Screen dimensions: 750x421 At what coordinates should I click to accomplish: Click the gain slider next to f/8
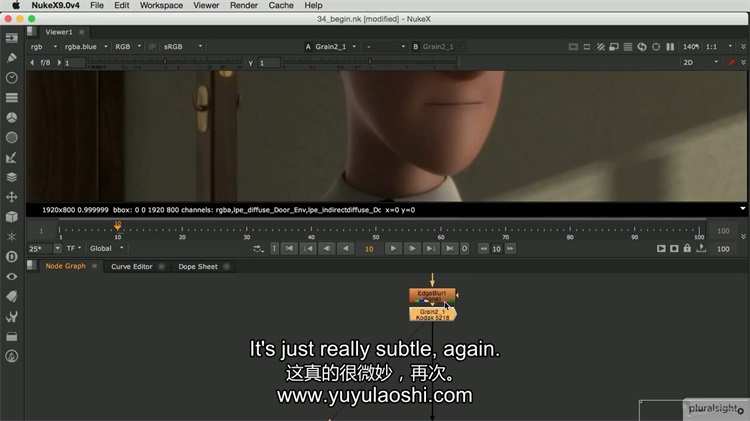click(x=165, y=62)
